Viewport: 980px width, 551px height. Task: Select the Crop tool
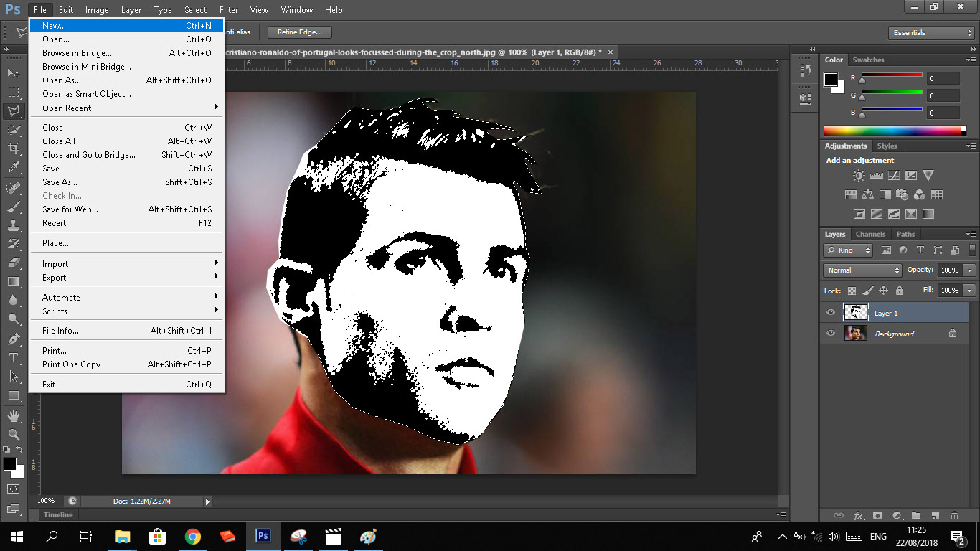tap(14, 149)
